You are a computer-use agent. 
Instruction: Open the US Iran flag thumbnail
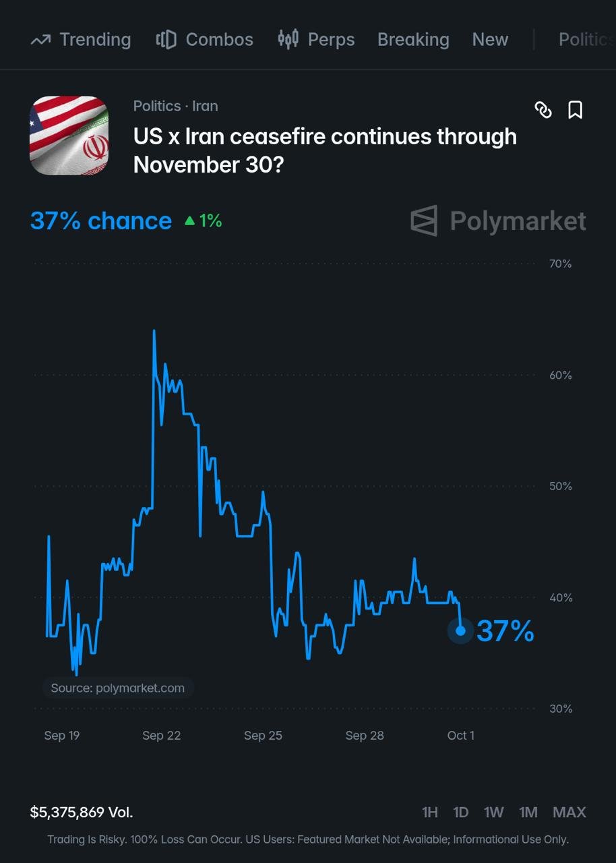click(69, 136)
